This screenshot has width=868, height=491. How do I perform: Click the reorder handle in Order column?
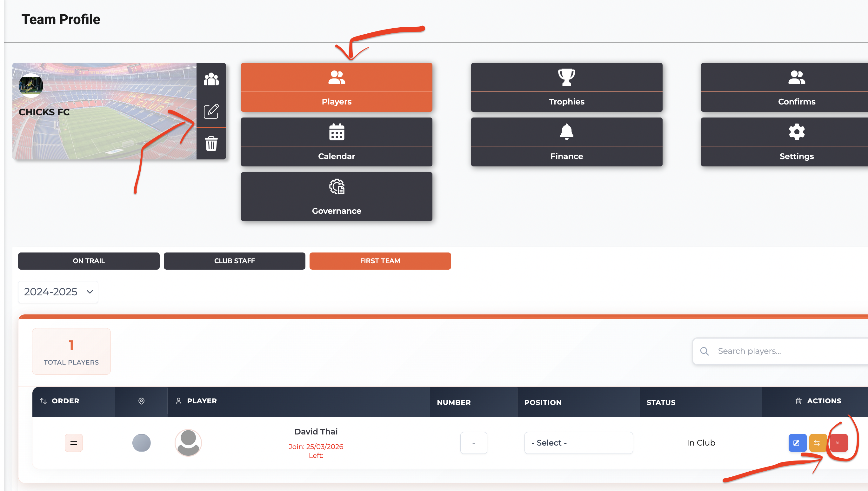[73, 443]
